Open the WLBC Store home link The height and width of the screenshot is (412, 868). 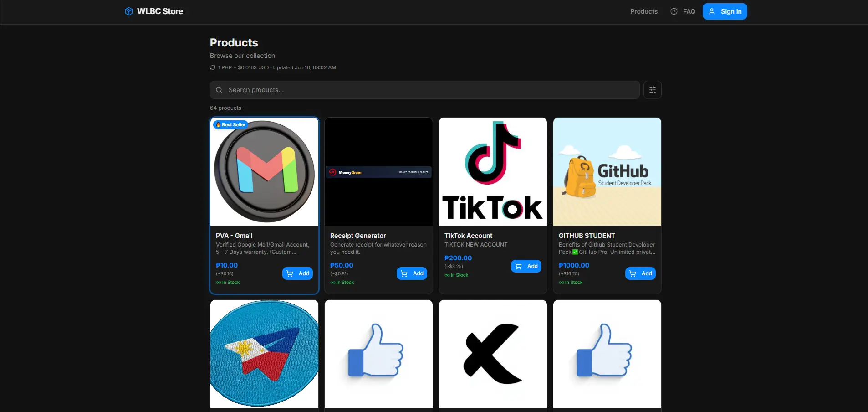(x=154, y=11)
